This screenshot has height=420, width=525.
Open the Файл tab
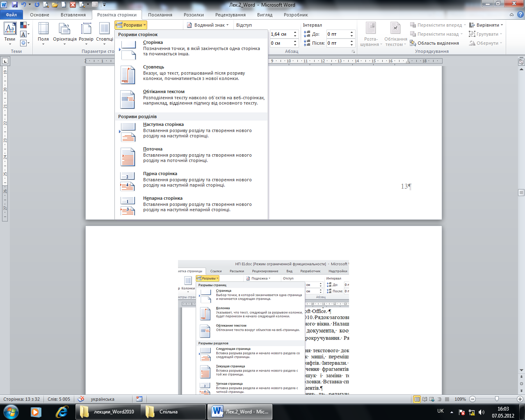[x=11, y=15]
